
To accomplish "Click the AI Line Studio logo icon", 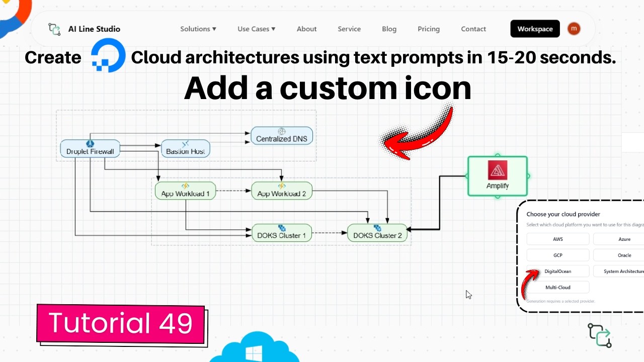I will (x=54, y=29).
